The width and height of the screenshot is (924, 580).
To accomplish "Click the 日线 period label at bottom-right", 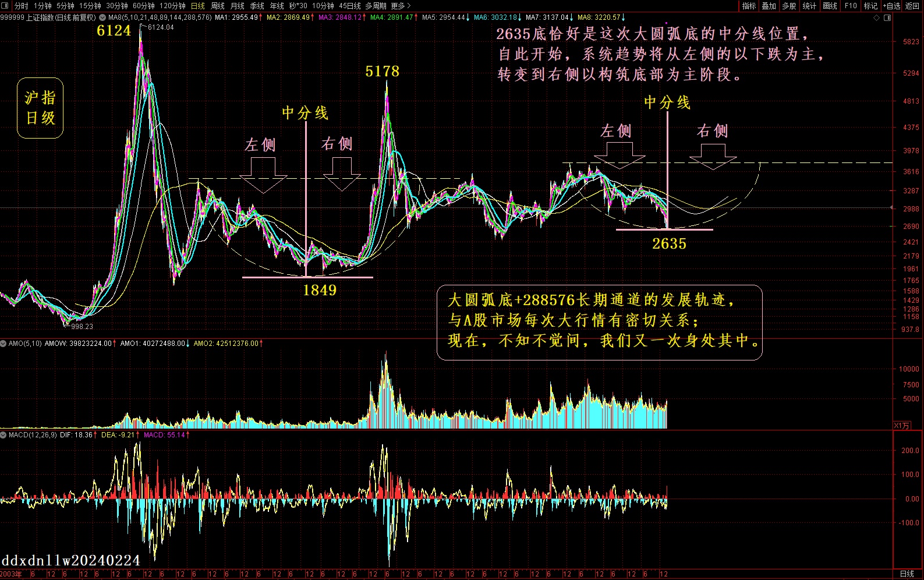I will pos(907,574).
